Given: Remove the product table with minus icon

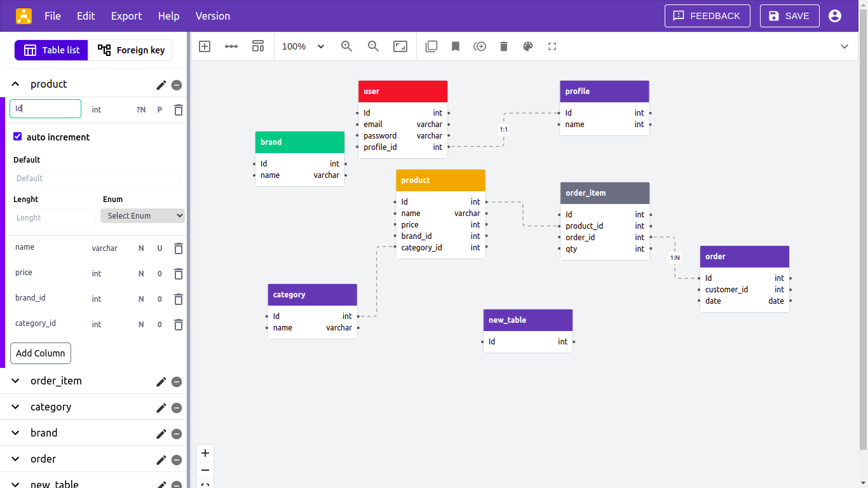Looking at the screenshot, I should [177, 85].
